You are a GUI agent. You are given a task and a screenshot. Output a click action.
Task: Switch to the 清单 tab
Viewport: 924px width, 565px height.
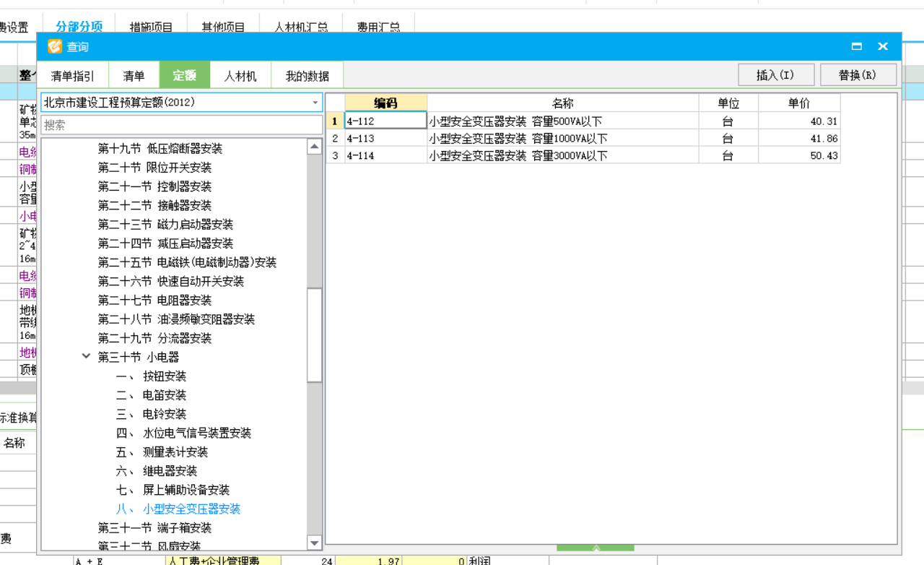134,76
